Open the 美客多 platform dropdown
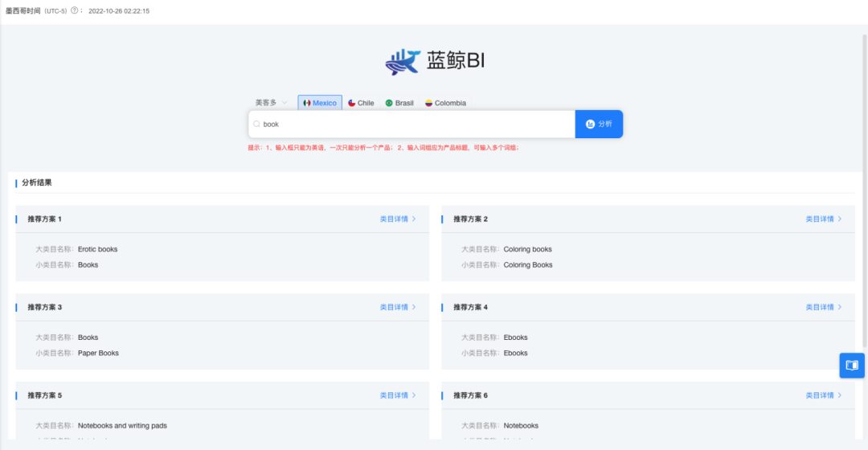 (x=272, y=102)
